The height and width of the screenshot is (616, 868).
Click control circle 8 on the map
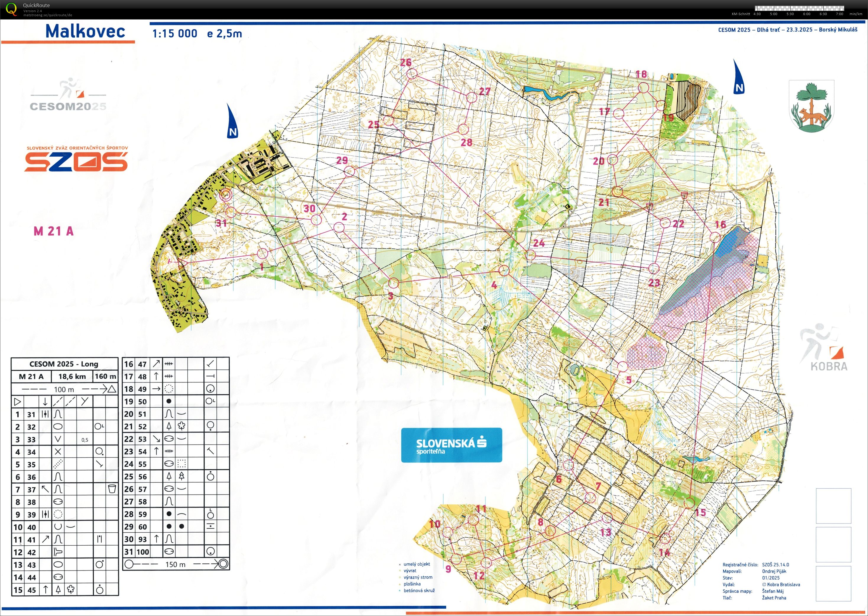pos(550,531)
